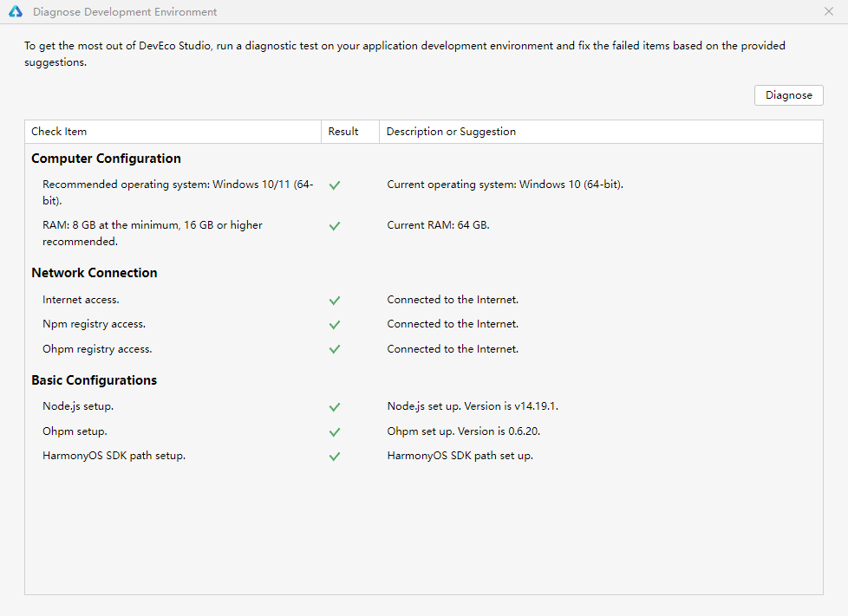Select 'Current RAM: 64 GB.' description
848x616 pixels.
tap(438, 224)
